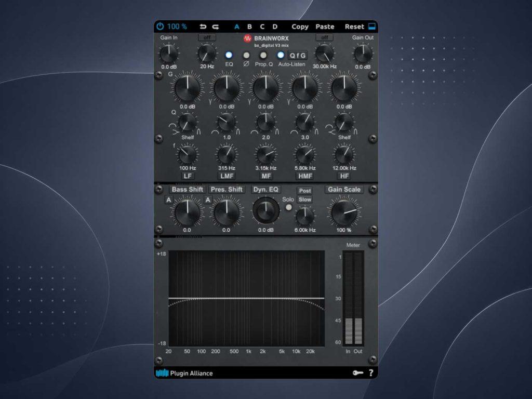The image size is (532, 399).
Task: Toggle the high-pass filter off button
Action: [x=207, y=37]
